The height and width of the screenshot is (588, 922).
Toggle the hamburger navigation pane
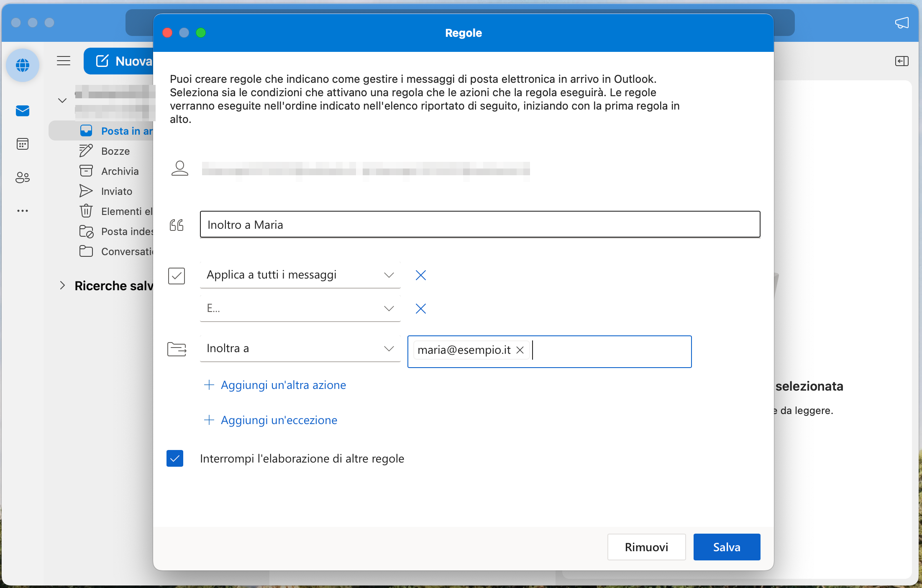[64, 61]
